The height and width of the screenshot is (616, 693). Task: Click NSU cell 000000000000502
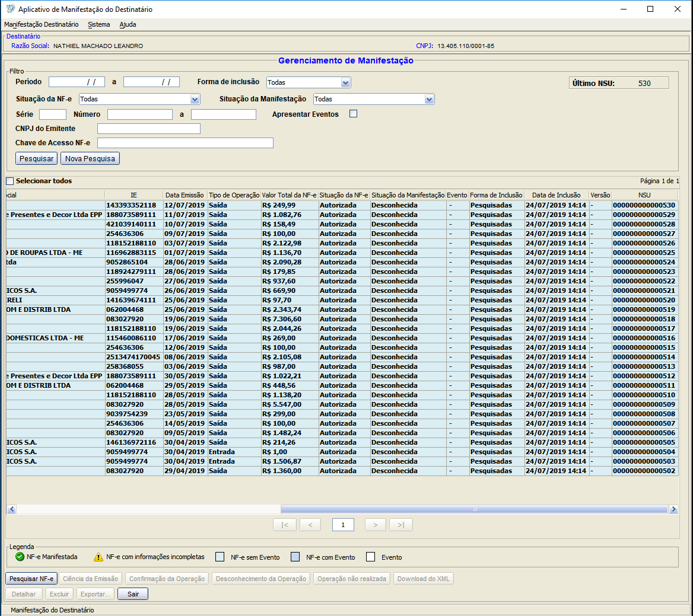click(x=644, y=471)
